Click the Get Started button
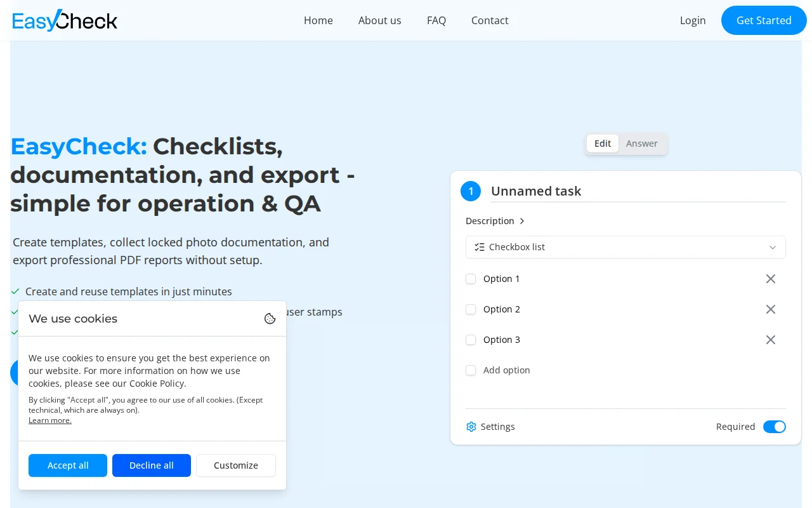The width and height of the screenshot is (812, 508). click(x=764, y=20)
